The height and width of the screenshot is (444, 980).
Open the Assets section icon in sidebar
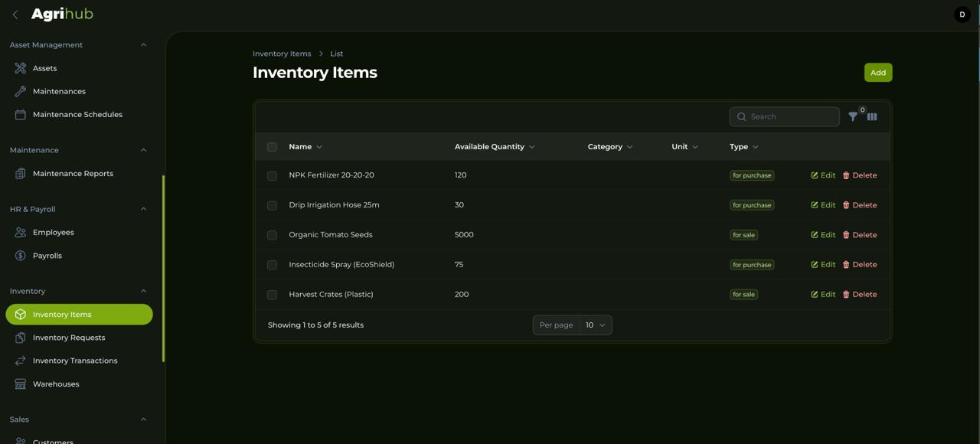[20, 68]
